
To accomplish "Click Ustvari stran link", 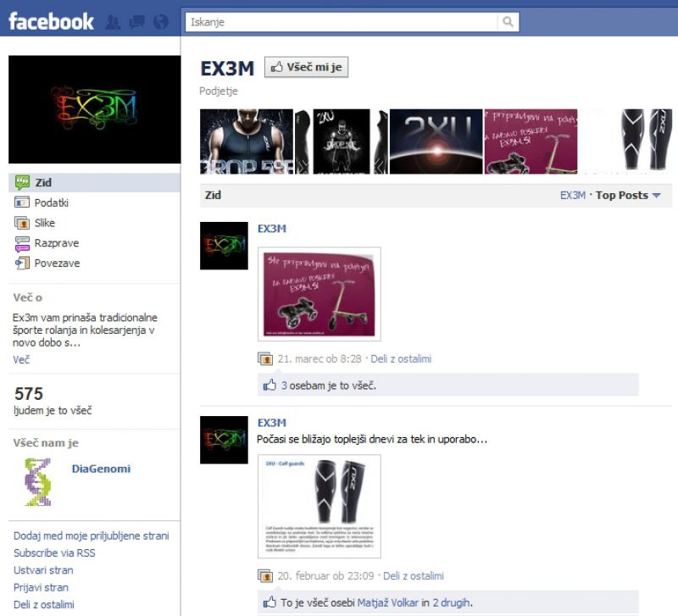I will click(x=43, y=570).
